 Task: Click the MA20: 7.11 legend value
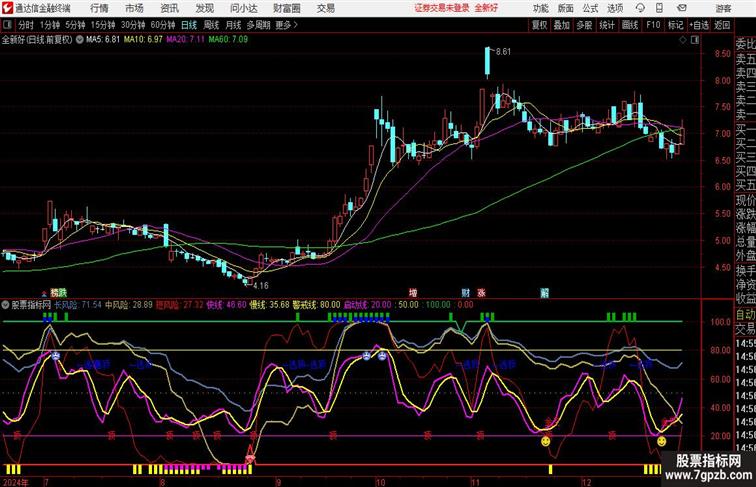186,40
